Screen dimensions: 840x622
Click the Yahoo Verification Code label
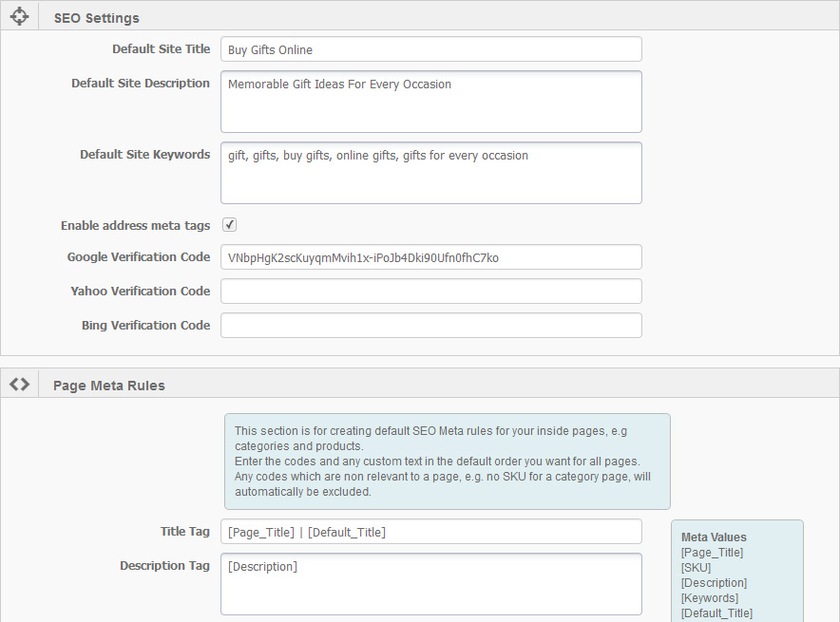(x=141, y=291)
